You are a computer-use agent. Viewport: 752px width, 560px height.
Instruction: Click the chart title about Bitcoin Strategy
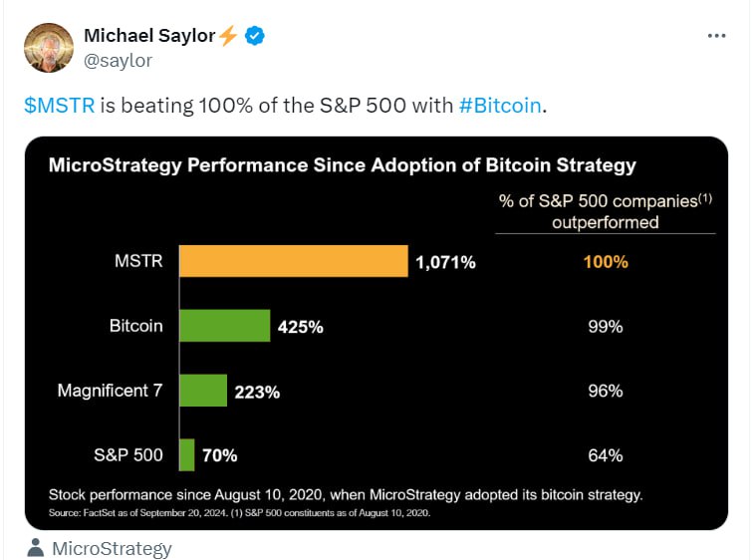coord(342,164)
